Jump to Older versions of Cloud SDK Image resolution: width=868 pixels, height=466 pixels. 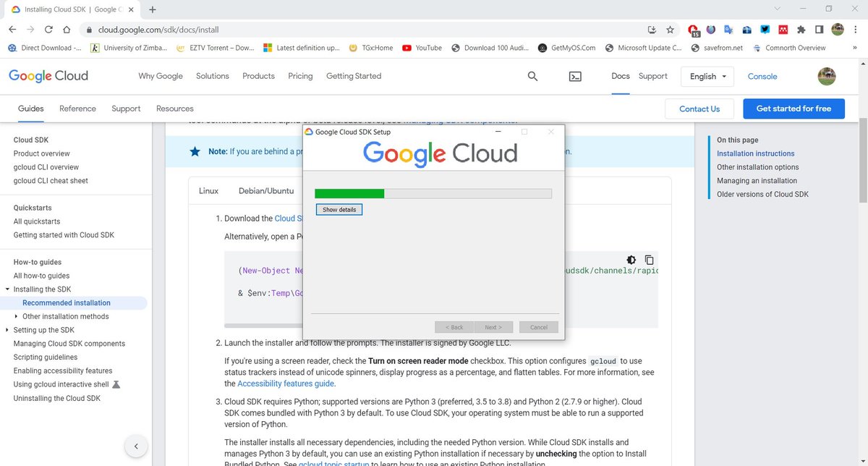(x=762, y=194)
